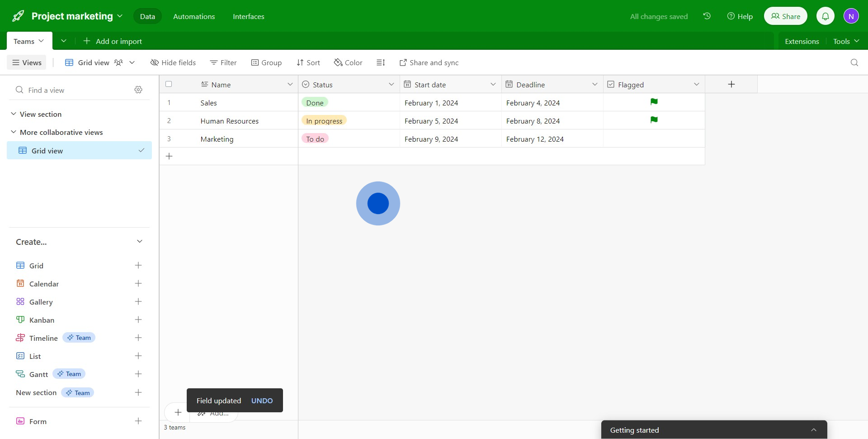Add a new field with plus icon
This screenshot has width=868, height=439.
coord(731,84)
